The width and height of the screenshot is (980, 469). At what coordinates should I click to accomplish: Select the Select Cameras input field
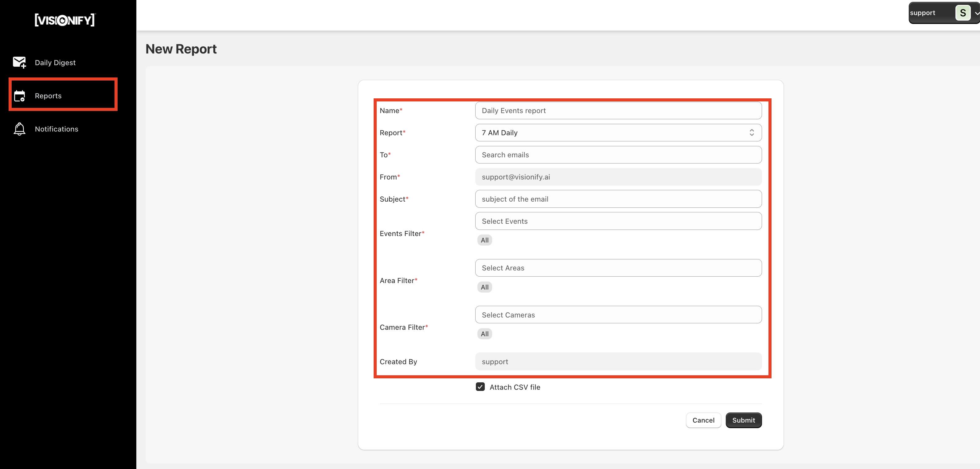pyautogui.click(x=618, y=314)
